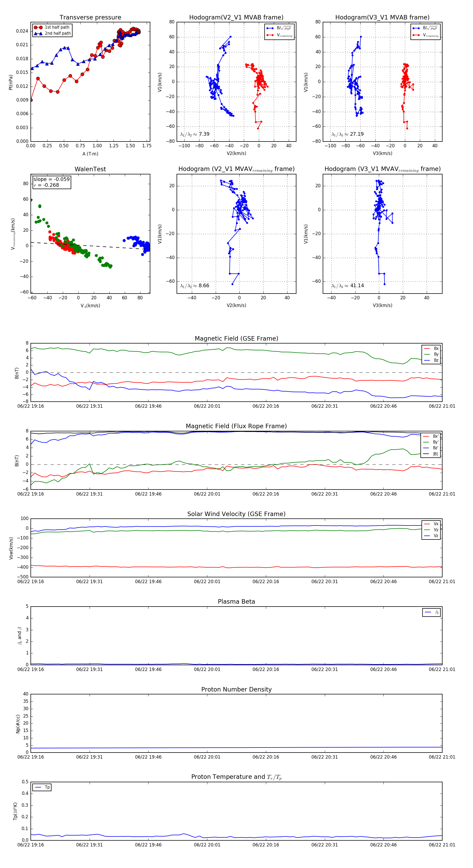This screenshot has height=868, width=473.
Task: Click the eigenvalue ratio 7.39 annotation
Action: pos(194,134)
